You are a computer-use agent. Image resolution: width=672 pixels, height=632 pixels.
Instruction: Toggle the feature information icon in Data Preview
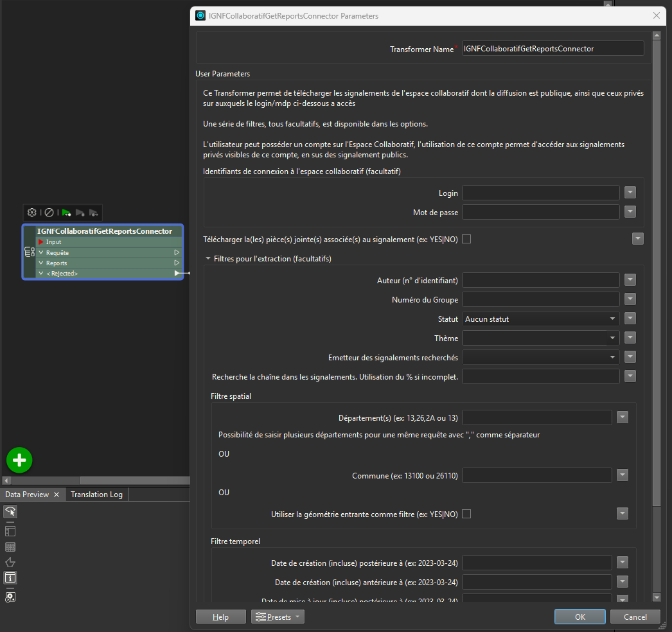click(x=10, y=578)
